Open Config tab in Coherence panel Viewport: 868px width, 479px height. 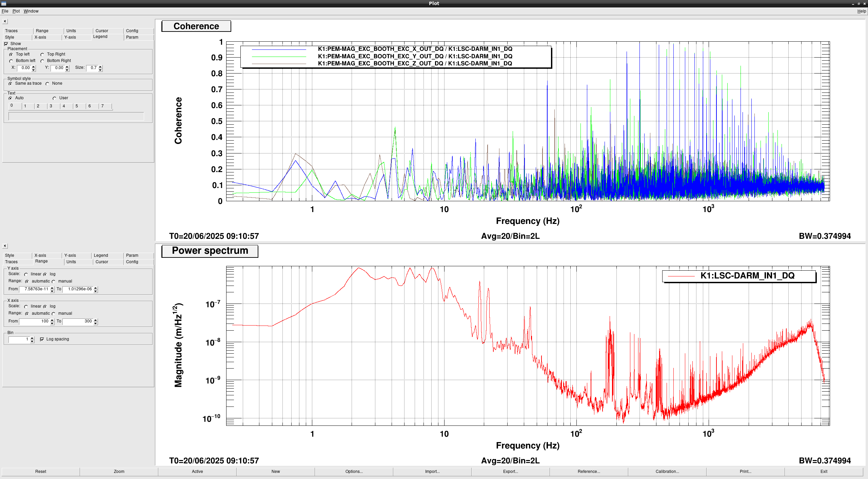click(138, 31)
